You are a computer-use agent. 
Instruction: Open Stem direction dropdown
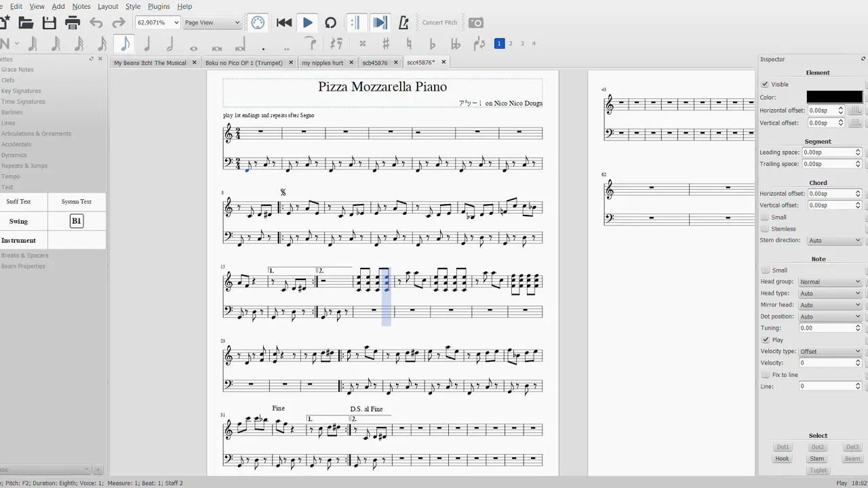(x=834, y=241)
